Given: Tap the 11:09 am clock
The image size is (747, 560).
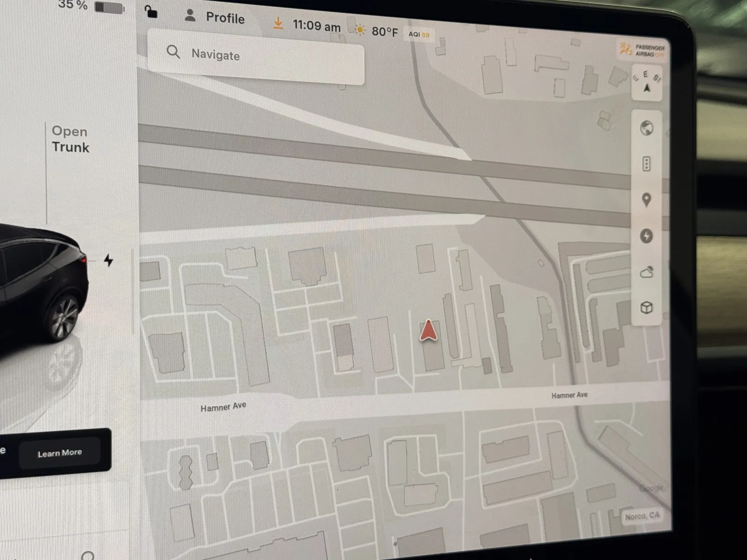Looking at the screenshot, I should pyautogui.click(x=317, y=26).
